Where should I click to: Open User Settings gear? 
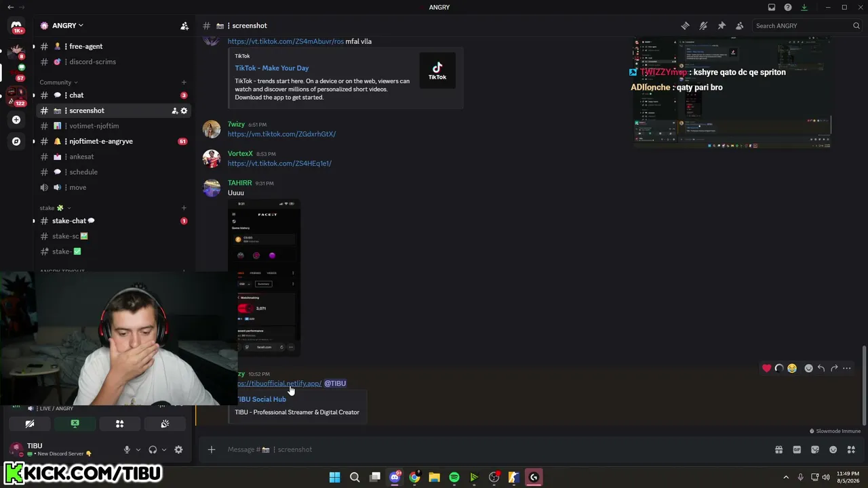click(178, 449)
